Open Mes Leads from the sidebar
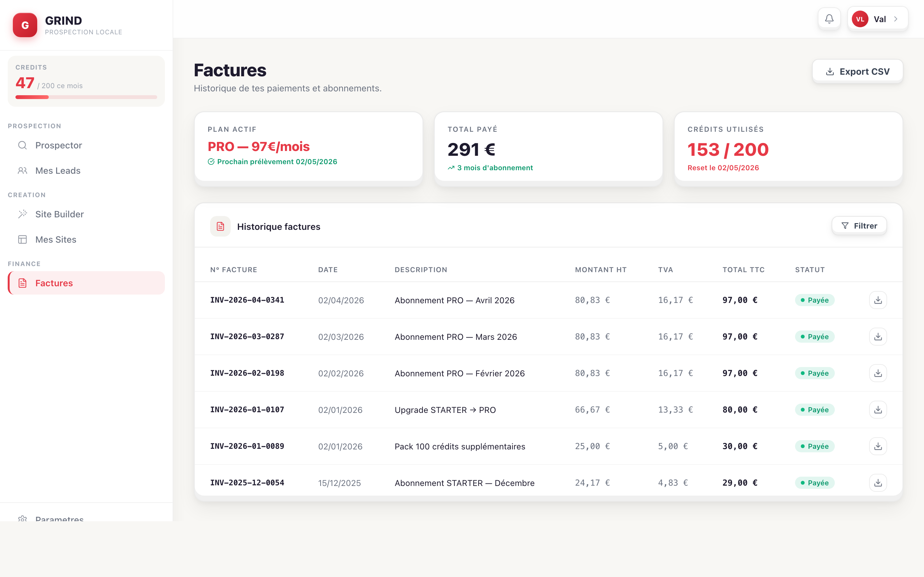 click(x=57, y=171)
